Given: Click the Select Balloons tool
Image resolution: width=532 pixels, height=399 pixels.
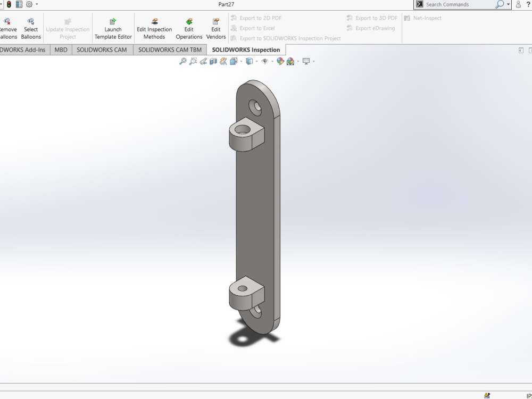Looking at the screenshot, I should 30,28.
